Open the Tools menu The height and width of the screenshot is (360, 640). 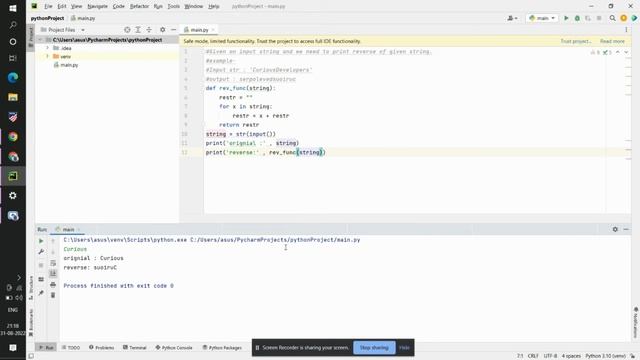[x=173, y=7]
